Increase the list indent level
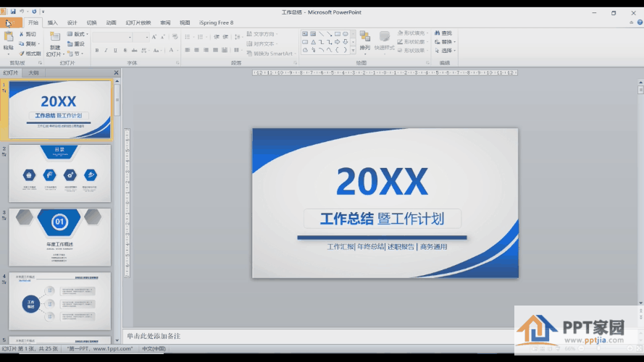The image size is (644, 362). click(225, 37)
